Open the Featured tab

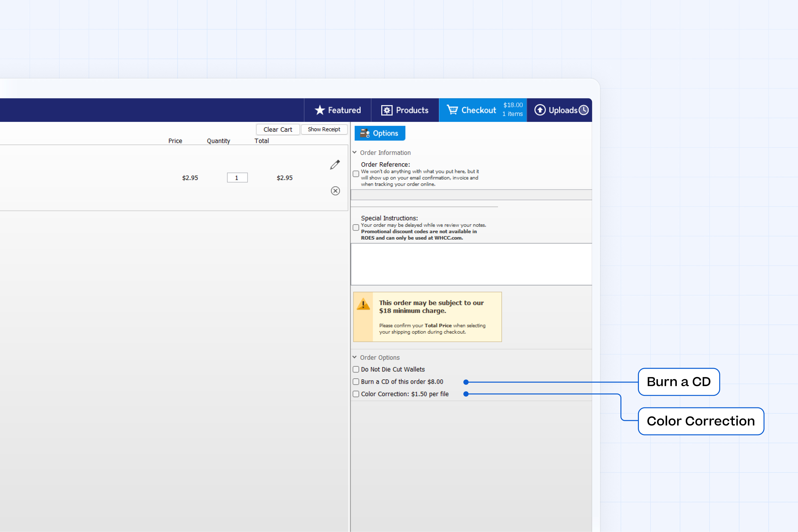(338, 110)
